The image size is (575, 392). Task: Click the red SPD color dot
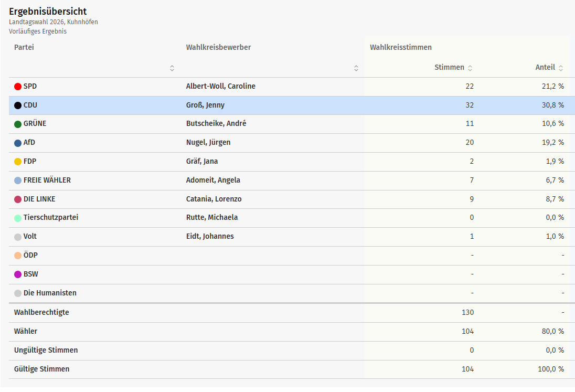pyautogui.click(x=18, y=87)
